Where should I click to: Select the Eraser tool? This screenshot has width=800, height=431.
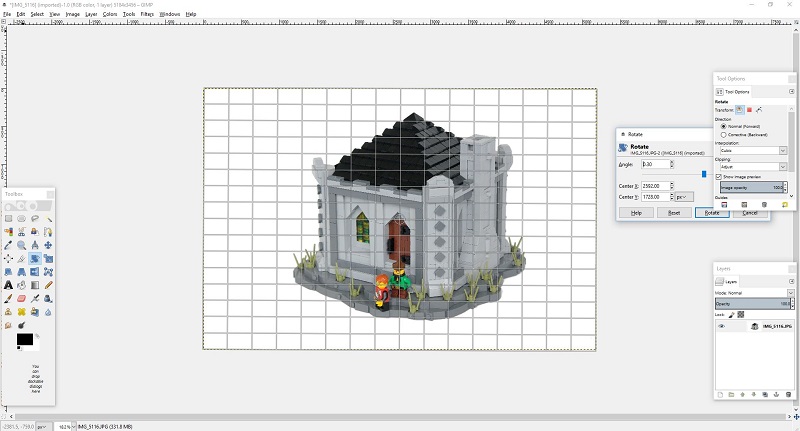(21, 298)
